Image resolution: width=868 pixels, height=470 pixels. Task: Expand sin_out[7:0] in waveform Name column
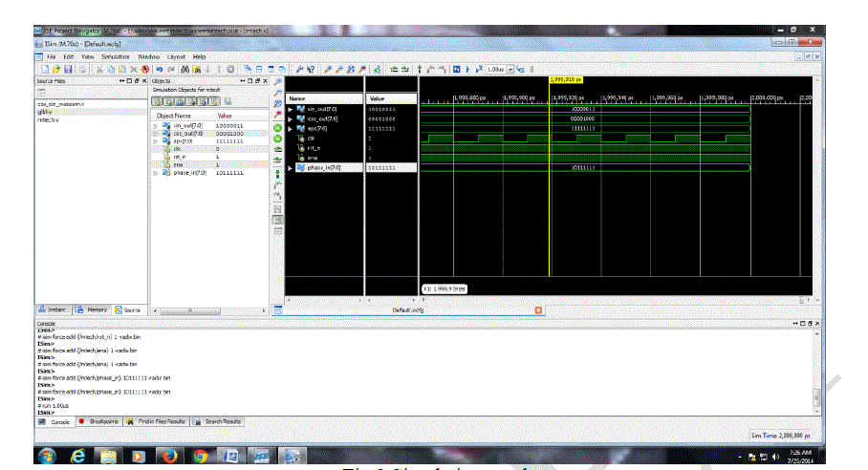[x=291, y=111]
